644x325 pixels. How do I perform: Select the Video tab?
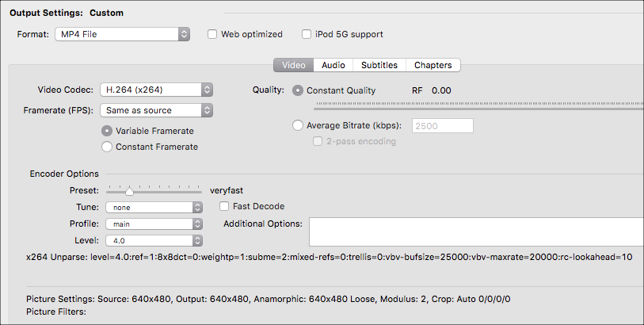pyautogui.click(x=294, y=65)
